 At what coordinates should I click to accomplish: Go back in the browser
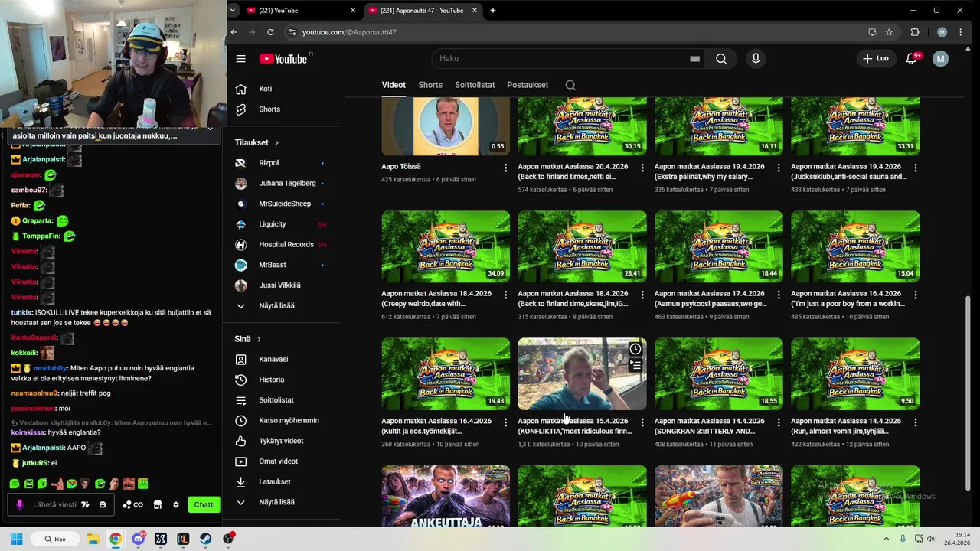[x=236, y=32]
